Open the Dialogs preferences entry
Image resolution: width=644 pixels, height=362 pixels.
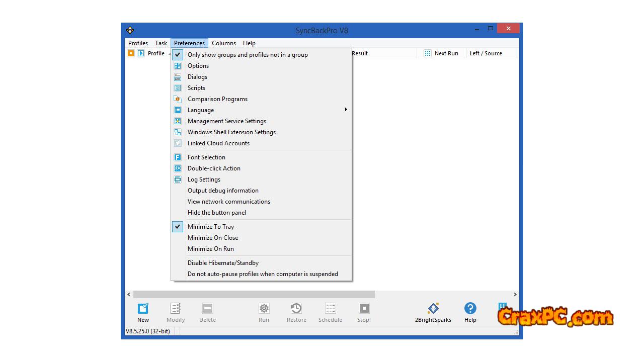(x=262, y=77)
